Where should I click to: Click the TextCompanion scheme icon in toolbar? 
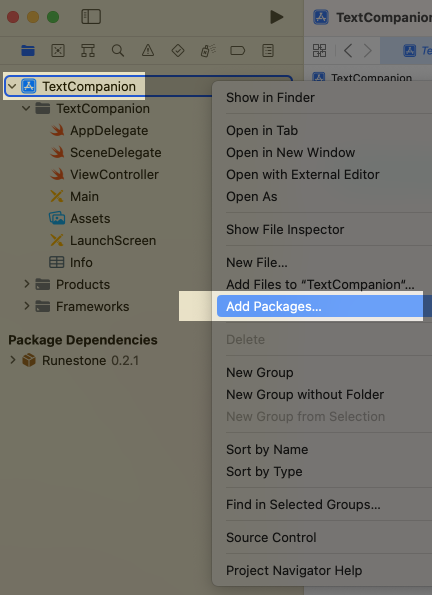[321, 17]
